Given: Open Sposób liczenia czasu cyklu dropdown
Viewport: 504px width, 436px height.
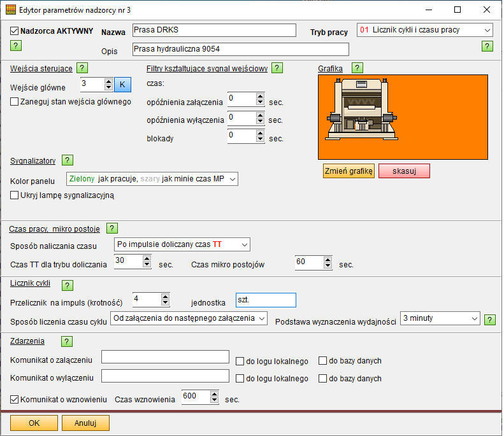Looking at the screenshot, I should coord(189,318).
